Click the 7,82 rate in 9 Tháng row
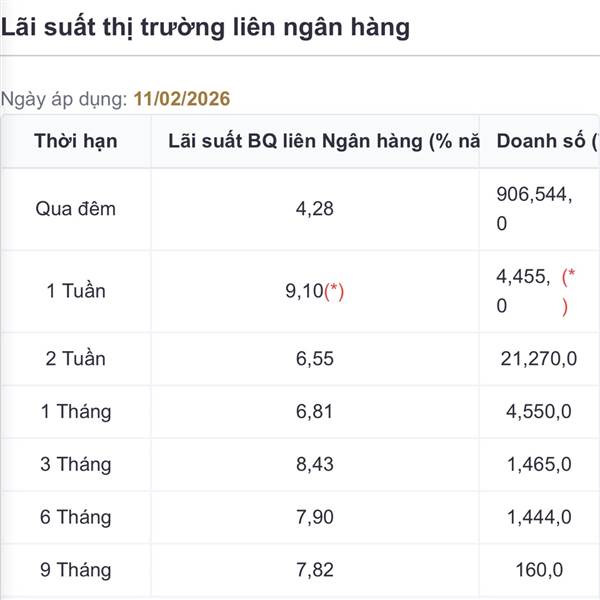 pyautogui.click(x=315, y=570)
